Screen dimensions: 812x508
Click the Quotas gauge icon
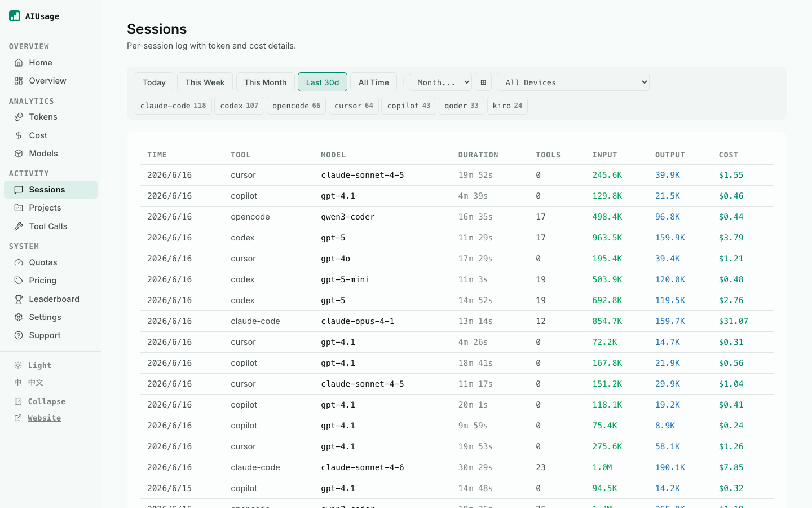(19, 262)
